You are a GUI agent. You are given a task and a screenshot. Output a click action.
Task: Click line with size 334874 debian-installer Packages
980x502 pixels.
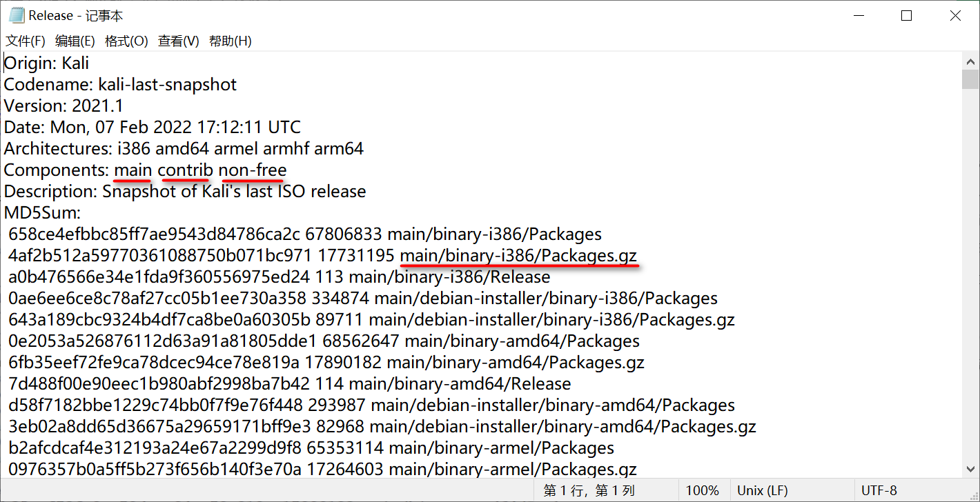pyautogui.click(x=363, y=298)
